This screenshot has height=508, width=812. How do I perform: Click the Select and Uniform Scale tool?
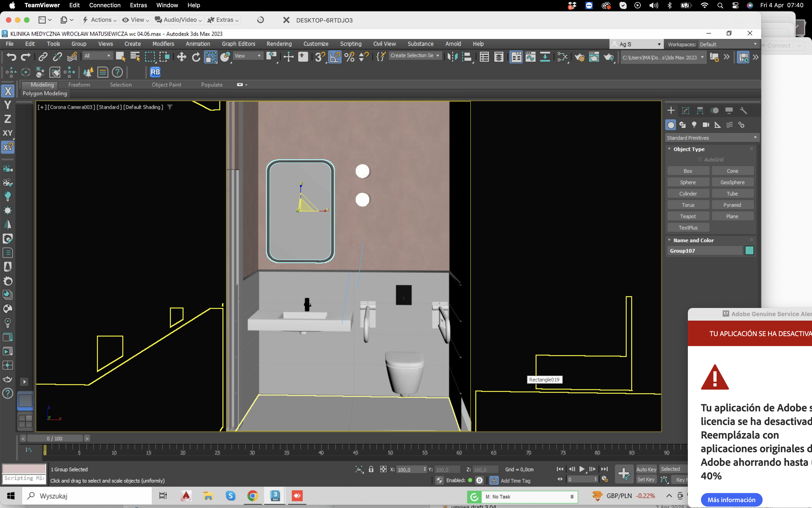[211, 57]
